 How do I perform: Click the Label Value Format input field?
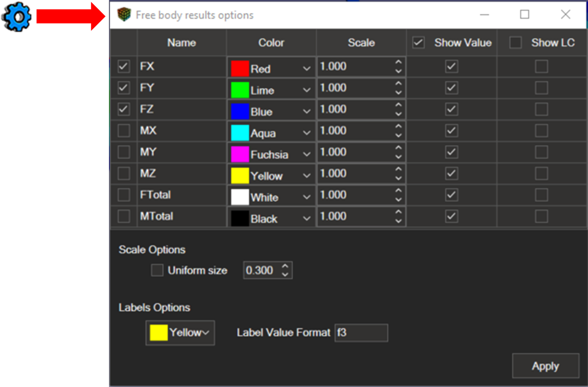[361, 333]
